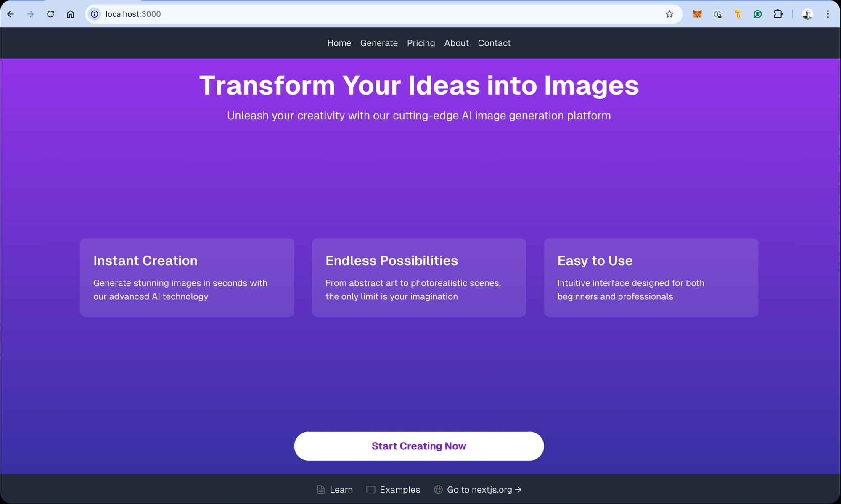
Task: Open the Generate nav item
Action: tap(378, 43)
